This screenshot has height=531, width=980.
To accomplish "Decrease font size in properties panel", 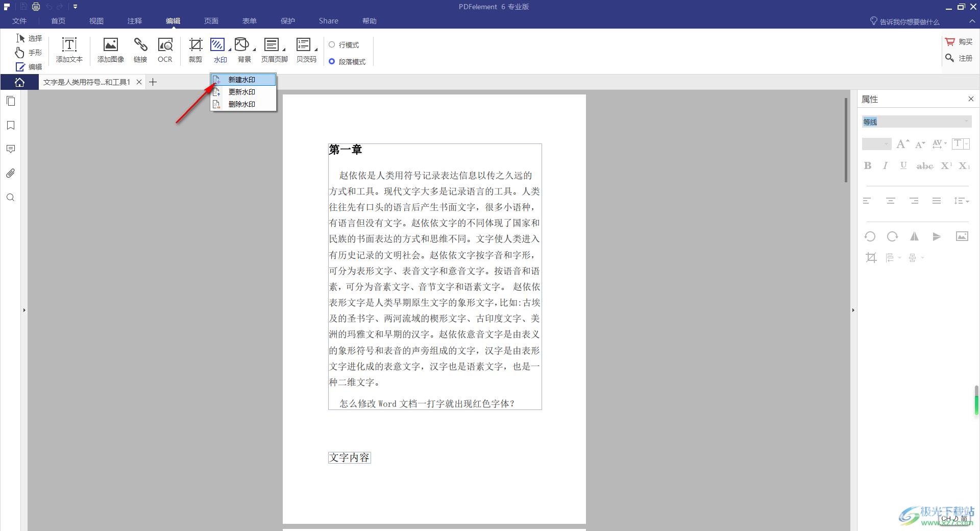I will click(920, 144).
